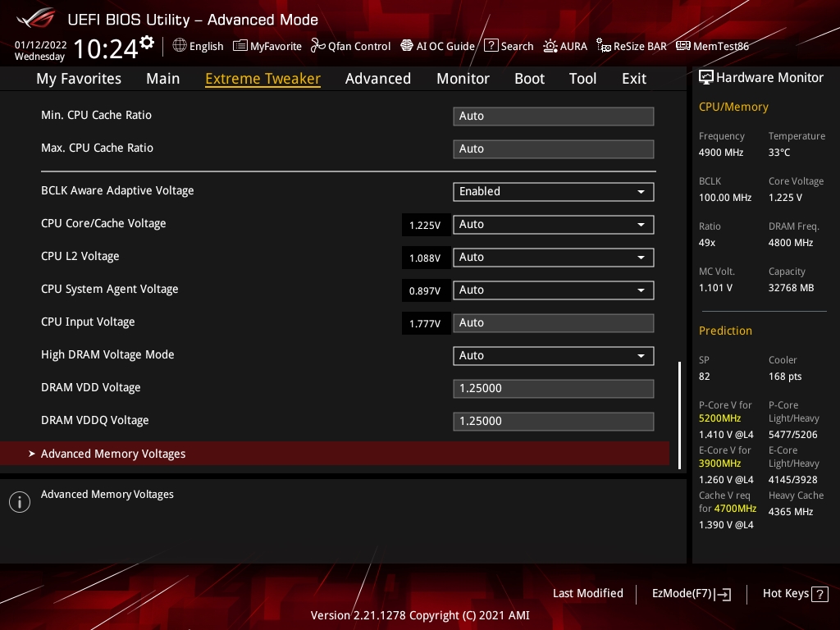
Task: Switch to the Advanced tab
Action: (377, 79)
